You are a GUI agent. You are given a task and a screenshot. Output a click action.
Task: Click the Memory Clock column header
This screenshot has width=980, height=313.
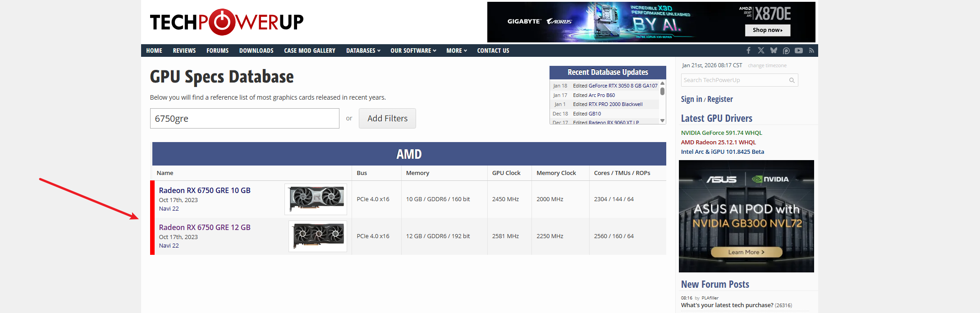(x=556, y=173)
